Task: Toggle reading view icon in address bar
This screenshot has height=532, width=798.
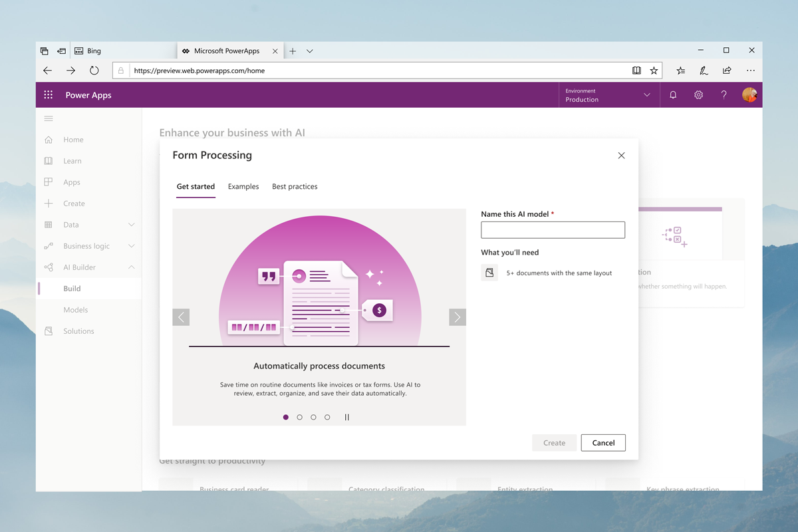Action: 636,70
